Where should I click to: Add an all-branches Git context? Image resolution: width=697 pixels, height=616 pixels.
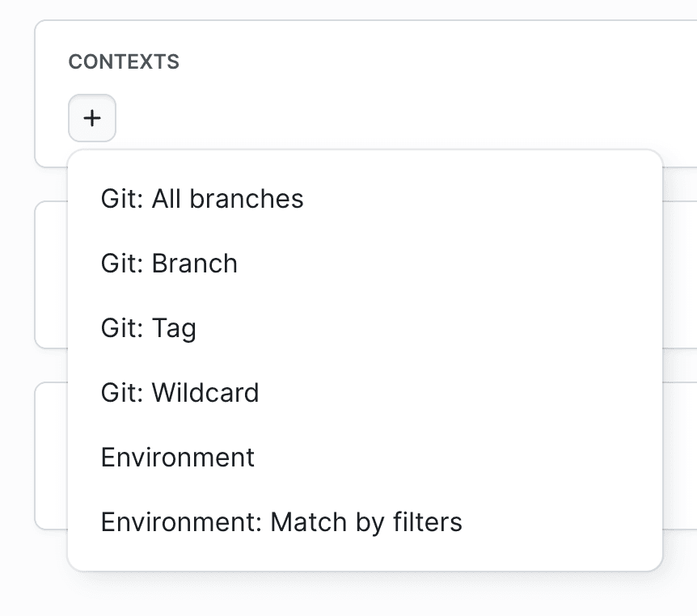point(202,199)
